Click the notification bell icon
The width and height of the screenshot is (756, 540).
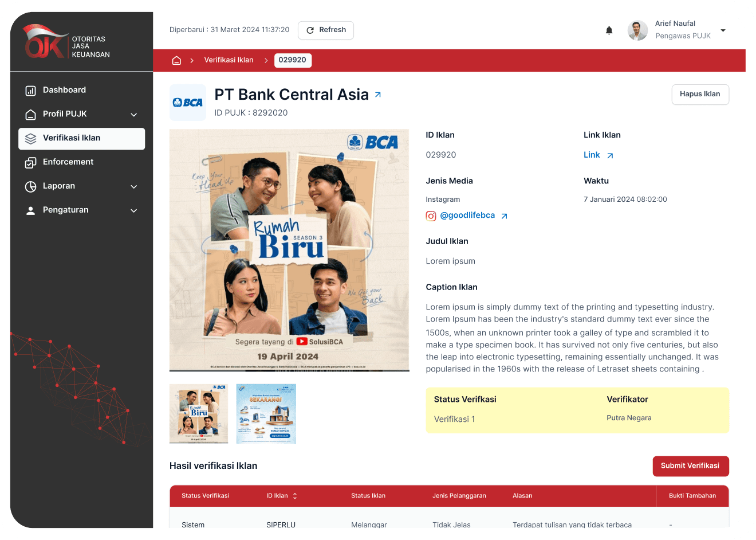[x=609, y=30]
